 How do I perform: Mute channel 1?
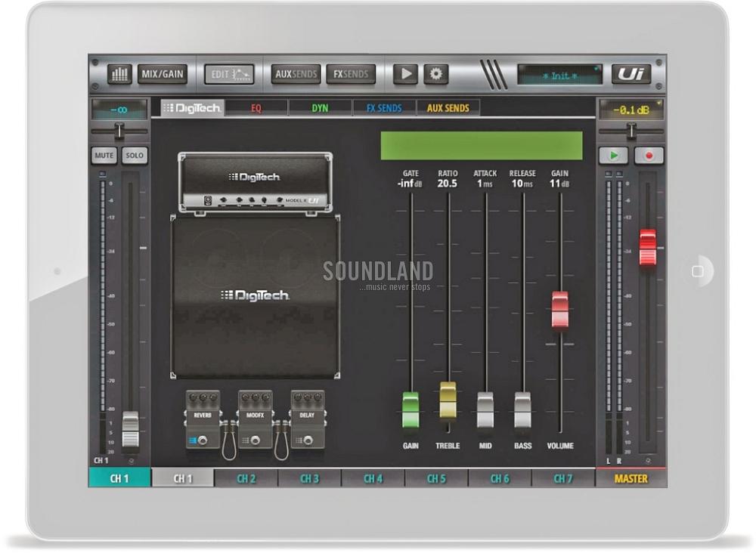click(x=104, y=156)
